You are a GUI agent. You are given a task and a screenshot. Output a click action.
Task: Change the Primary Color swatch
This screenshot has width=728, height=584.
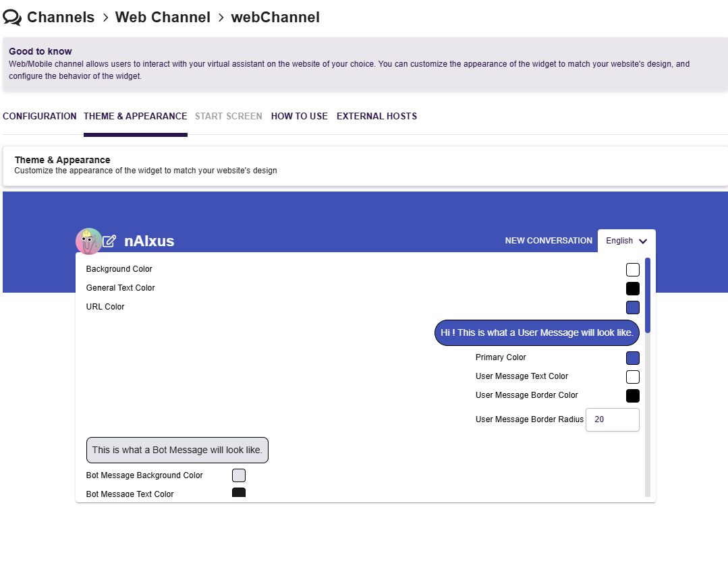click(632, 358)
